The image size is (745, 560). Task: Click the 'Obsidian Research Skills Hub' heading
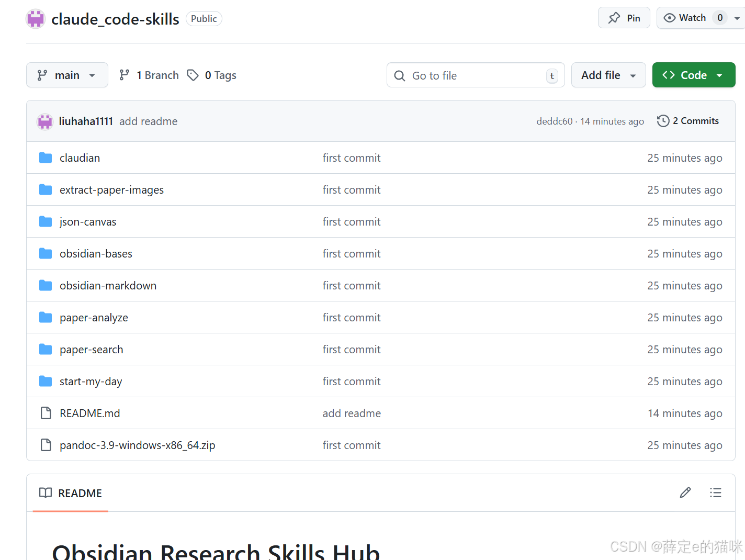point(216,552)
